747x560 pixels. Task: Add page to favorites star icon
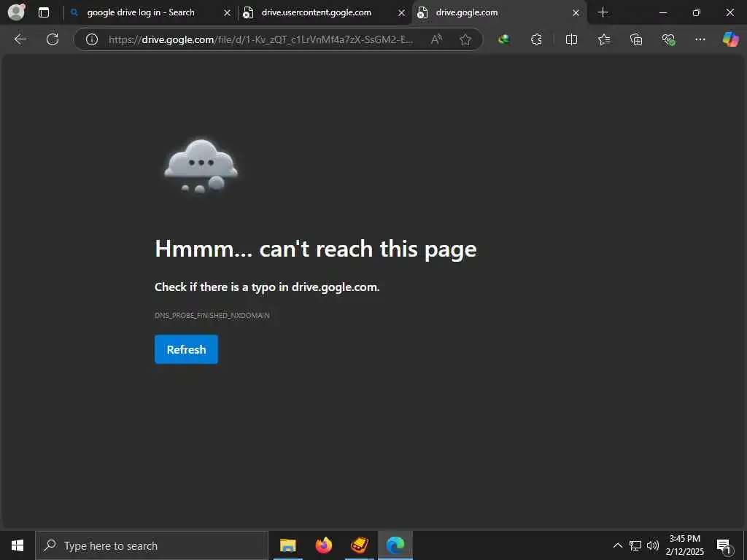tap(465, 39)
